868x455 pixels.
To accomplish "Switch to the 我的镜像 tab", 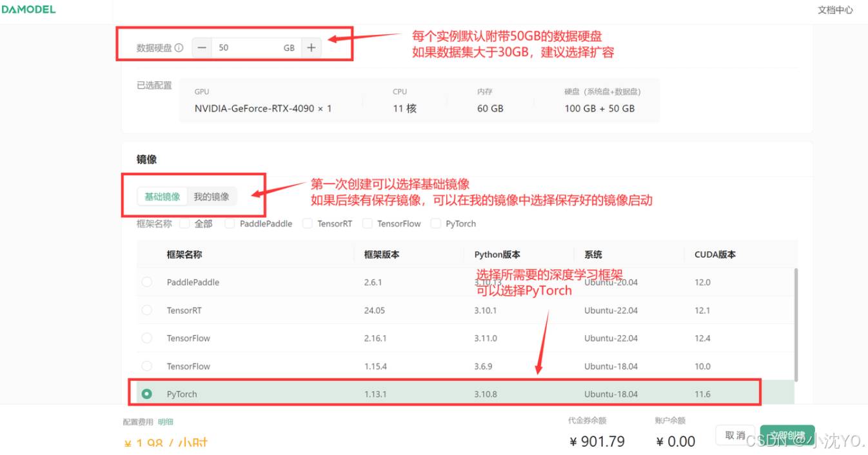I will tap(212, 197).
